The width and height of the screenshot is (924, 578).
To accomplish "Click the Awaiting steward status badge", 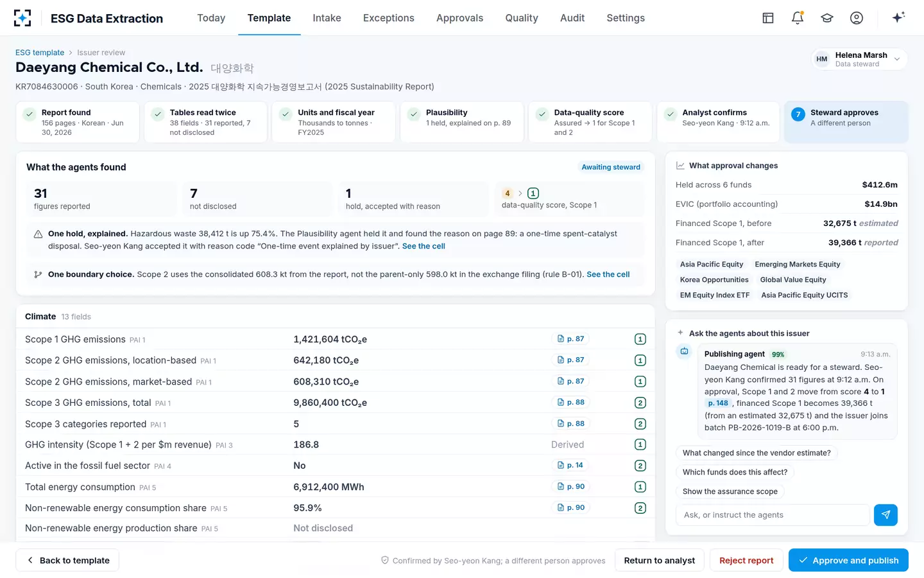I will click(x=611, y=167).
